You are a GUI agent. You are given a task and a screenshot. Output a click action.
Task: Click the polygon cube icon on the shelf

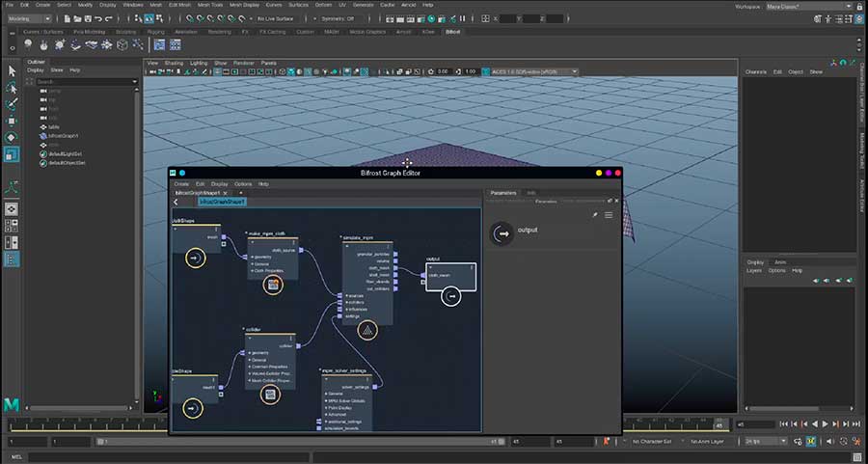pyautogui.click(x=122, y=44)
